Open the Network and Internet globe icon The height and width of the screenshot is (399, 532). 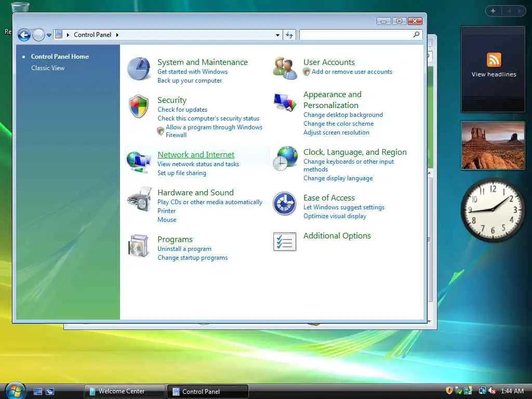tap(138, 162)
